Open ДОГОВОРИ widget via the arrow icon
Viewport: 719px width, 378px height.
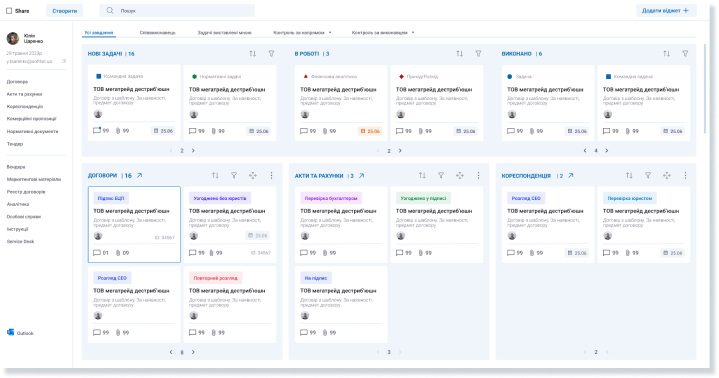pyautogui.click(x=139, y=175)
